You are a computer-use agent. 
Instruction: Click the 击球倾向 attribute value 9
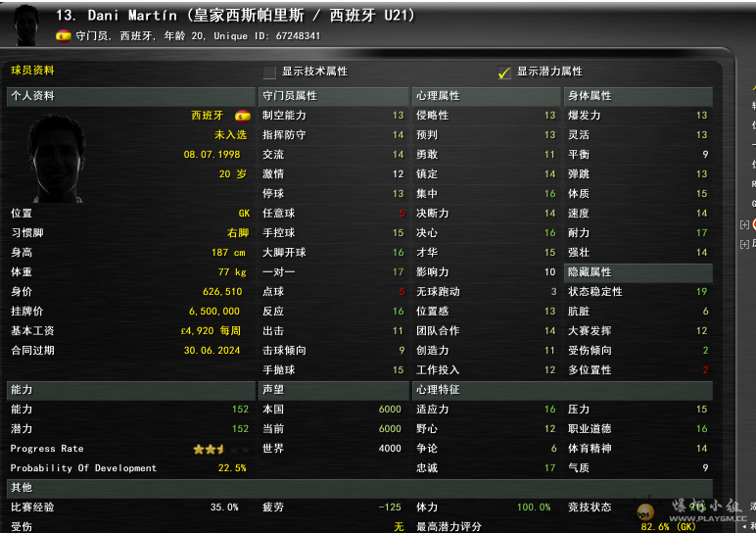[x=402, y=351]
